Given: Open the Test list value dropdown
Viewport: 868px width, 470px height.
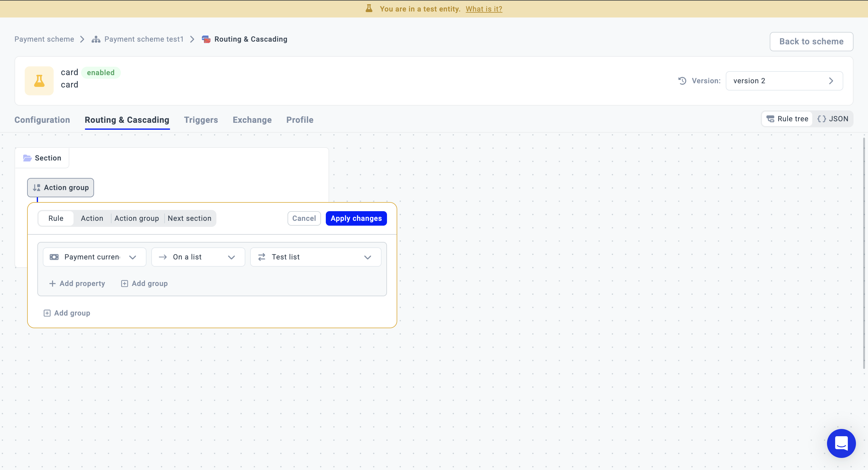Looking at the screenshot, I should (x=315, y=257).
